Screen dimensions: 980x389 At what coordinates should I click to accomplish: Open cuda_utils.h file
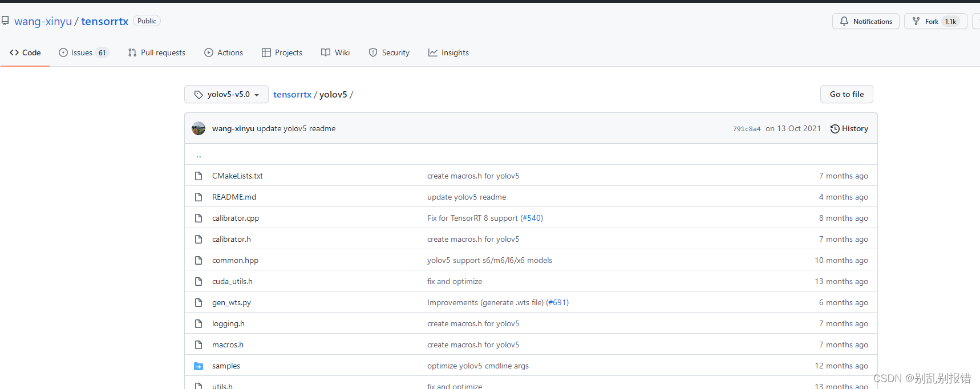(232, 281)
